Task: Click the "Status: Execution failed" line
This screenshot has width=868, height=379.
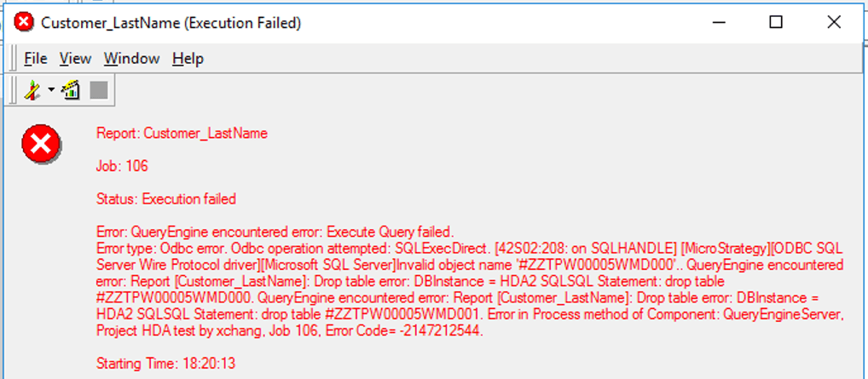Action: click(x=166, y=199)
